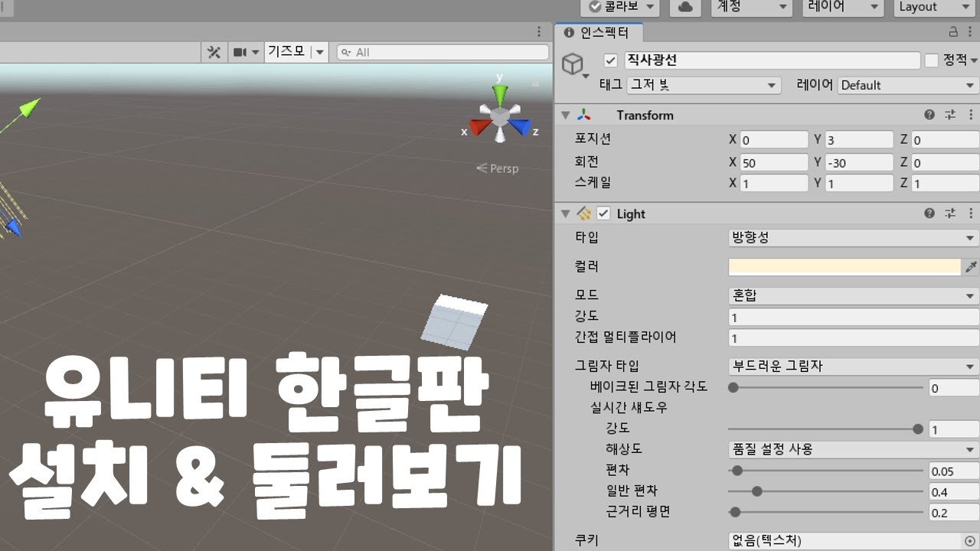Click the Transform component icon
The width and height of the screenshot is (980, 551).
click(x=584, y=115)
